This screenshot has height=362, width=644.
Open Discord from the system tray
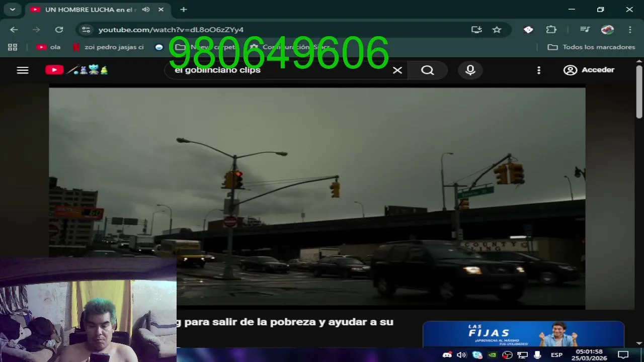447,355
